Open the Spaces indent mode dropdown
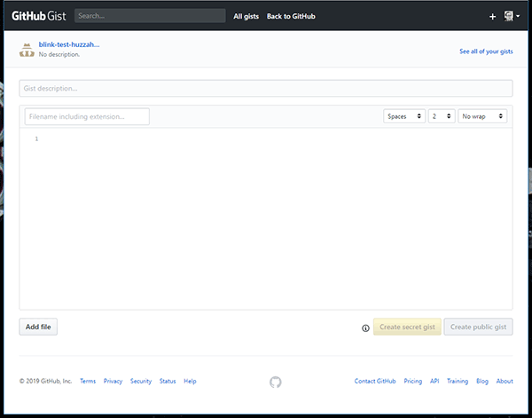This screenshot has height=418, width=532. pos(404,116)
